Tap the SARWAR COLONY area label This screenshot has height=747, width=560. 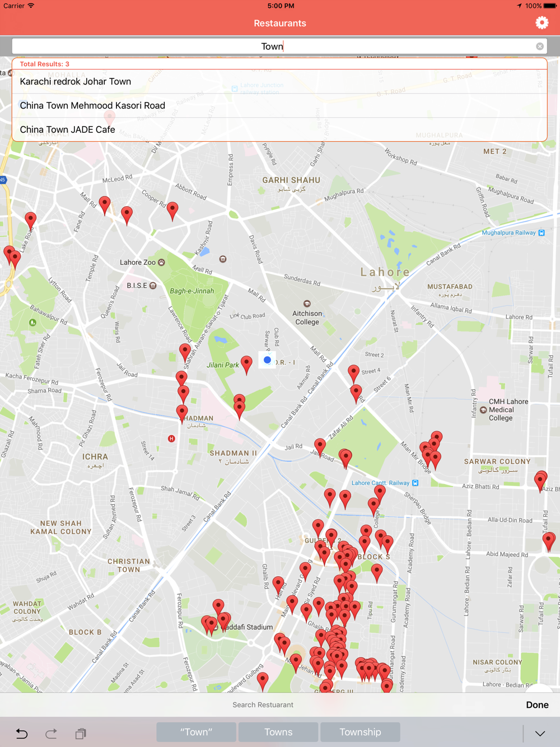(497, 462)
